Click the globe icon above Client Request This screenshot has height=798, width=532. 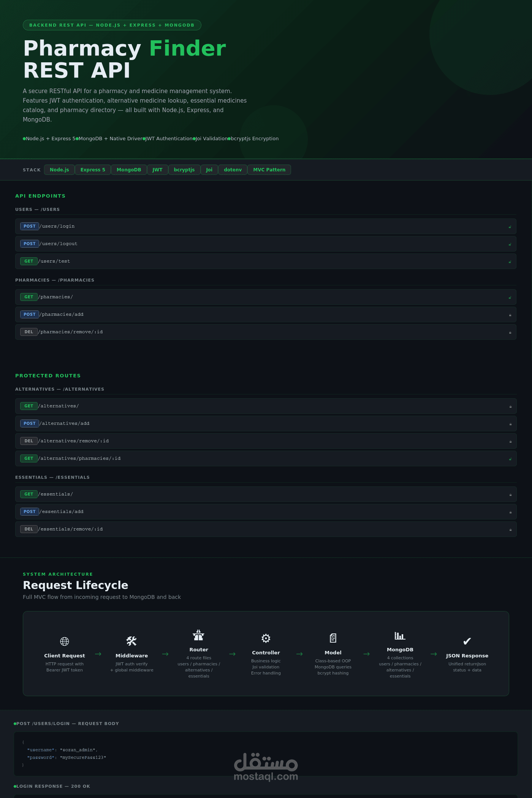tap(65, 641)
